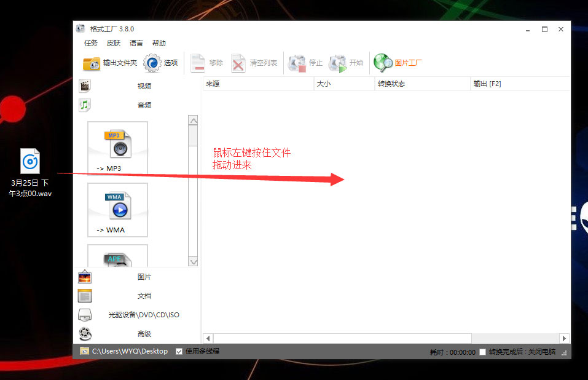Open the 皮肤 menu
588x380 pixels.
coord(114,43)
